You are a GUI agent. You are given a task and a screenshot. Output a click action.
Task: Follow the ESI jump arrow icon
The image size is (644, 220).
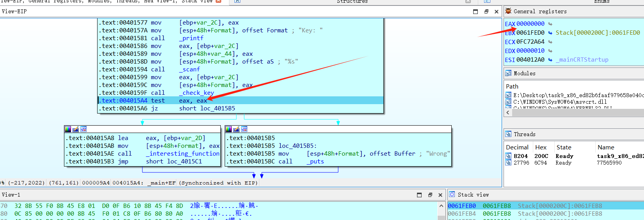tap(550, 60)
